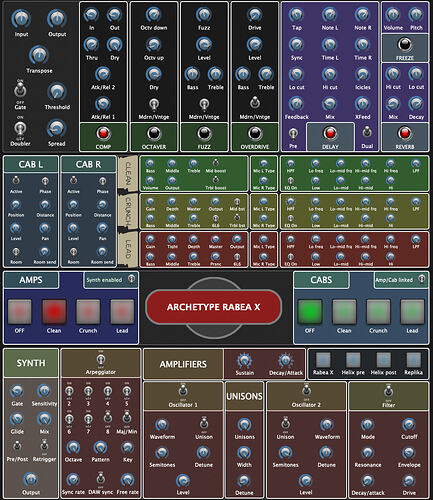
Task: Select the Crunch amp pad
Action: [88, 312]
